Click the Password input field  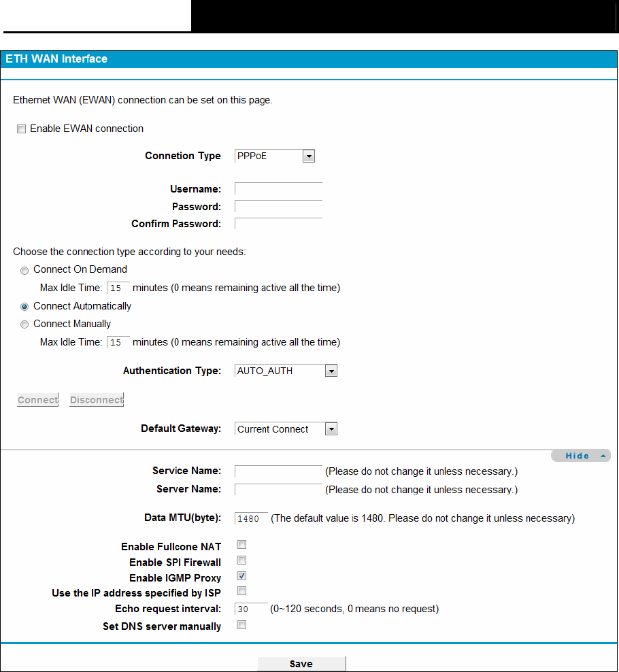pyautogui.click(x=278, y=206)
